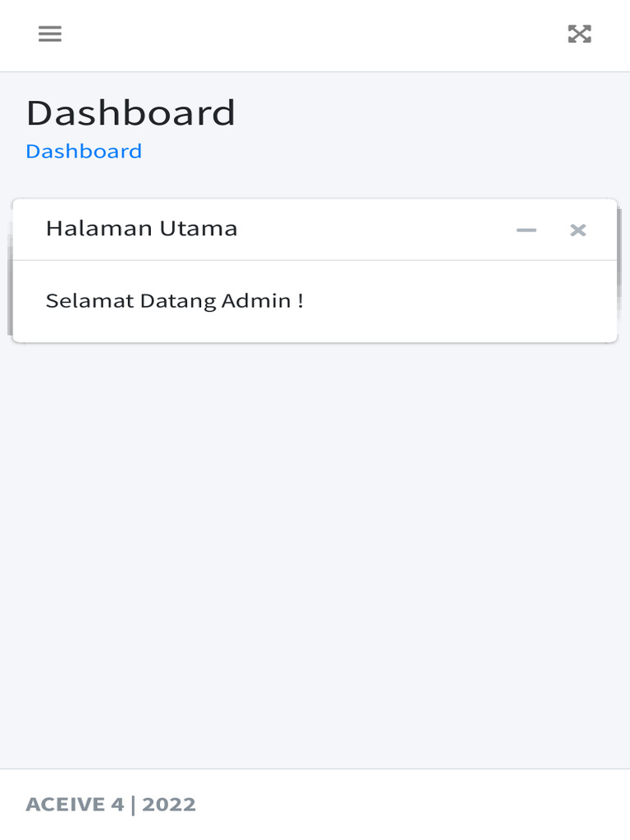Click ACEIVE 4 in the footer
The image size is (630, 840).
(x=74, y=805)
